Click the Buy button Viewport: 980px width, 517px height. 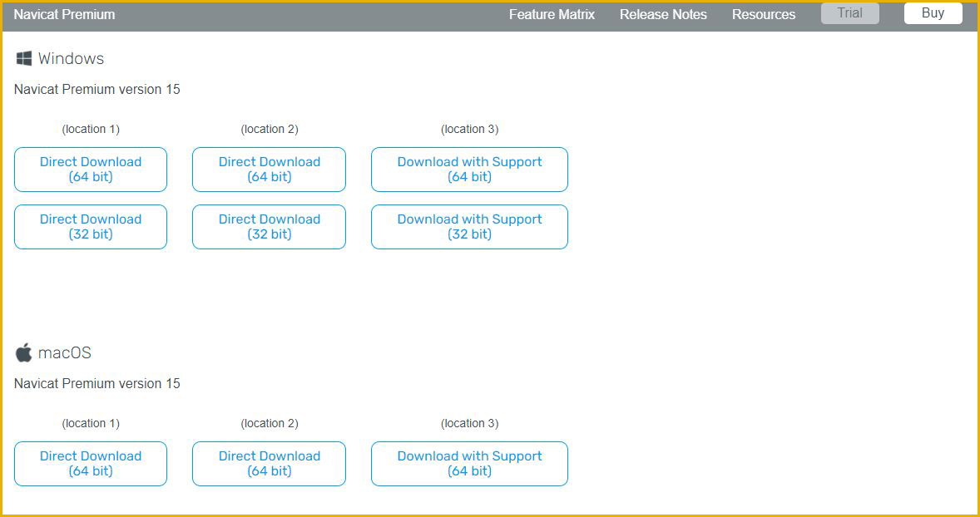coord(933,13)
